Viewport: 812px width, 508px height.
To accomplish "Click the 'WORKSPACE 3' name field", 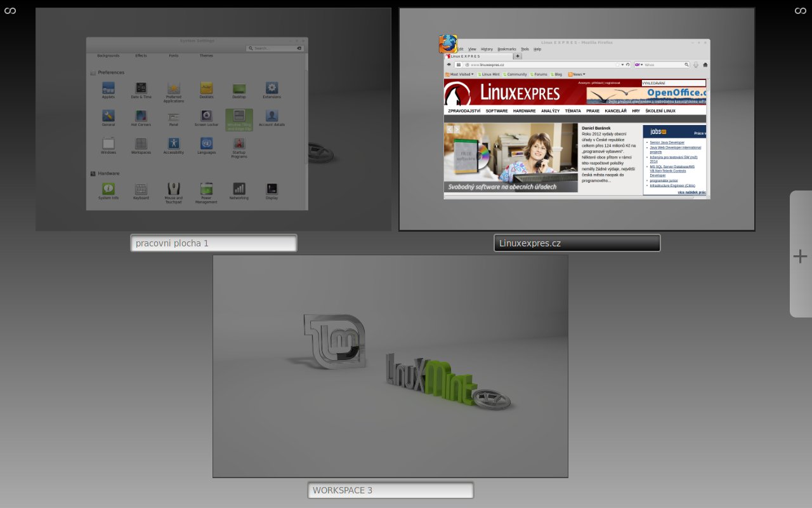I will coord(391,490).
